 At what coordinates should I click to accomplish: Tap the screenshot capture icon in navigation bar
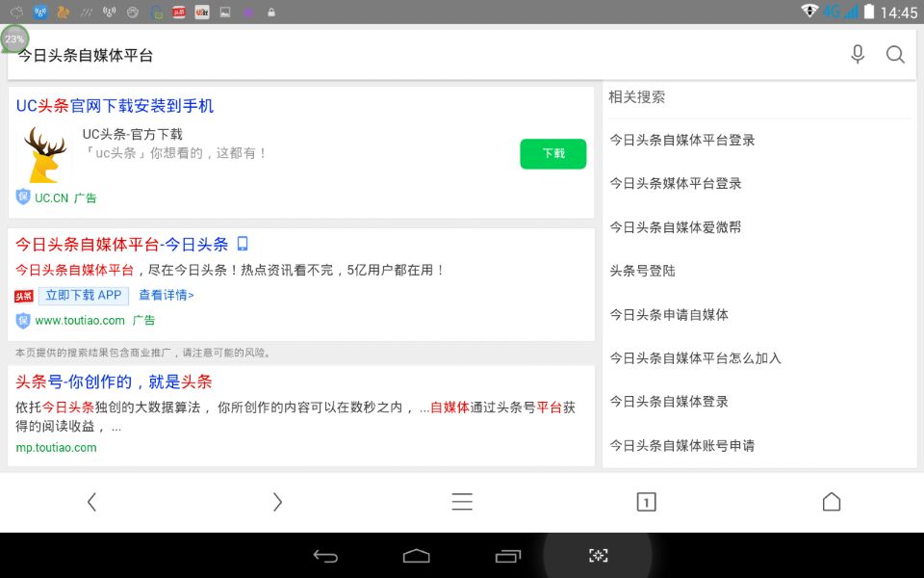598,556
